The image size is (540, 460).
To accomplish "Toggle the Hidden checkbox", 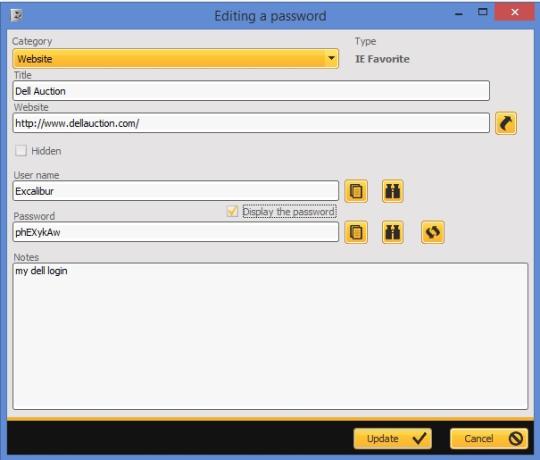I will 21,150.
